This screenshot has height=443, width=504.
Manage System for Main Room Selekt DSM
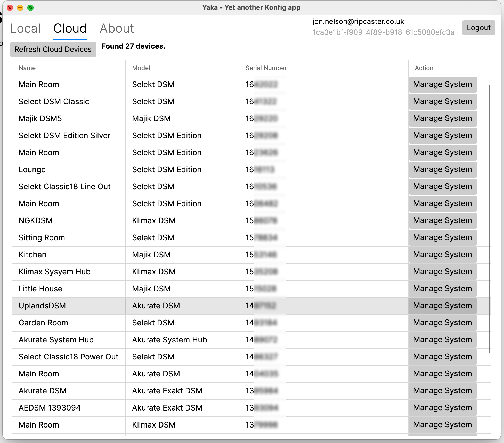point(442,84)
